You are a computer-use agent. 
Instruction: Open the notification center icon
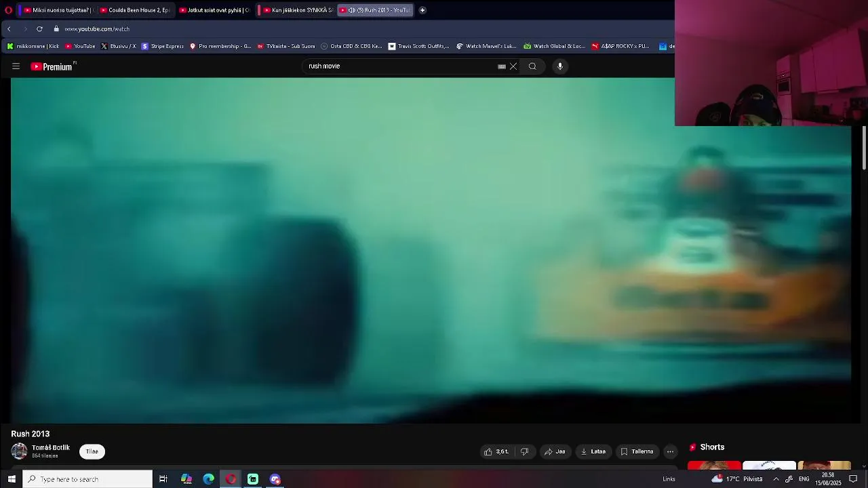click(x=854, y=479)
